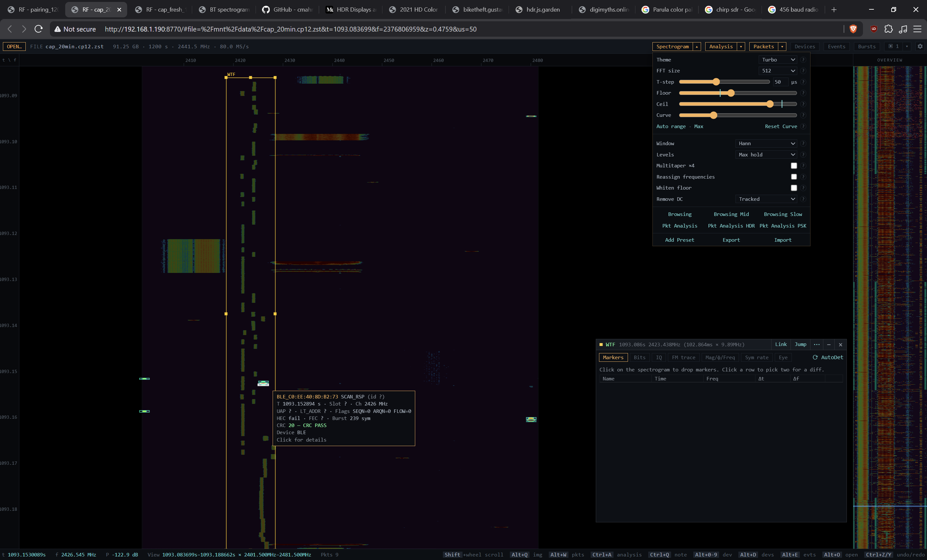The height and width of the screenshot is (560, 927).
Task: Click the Curve slider handle
Action: [713, 115]
